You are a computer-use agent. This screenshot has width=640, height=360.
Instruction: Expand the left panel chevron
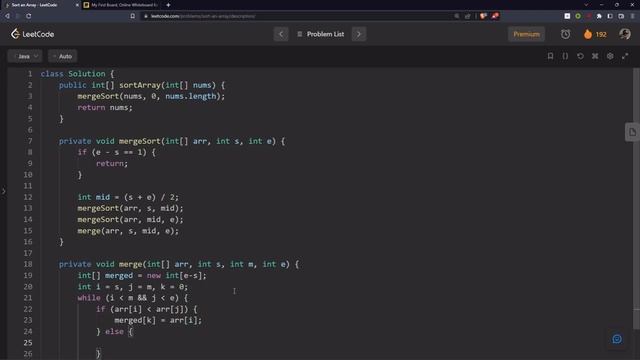click(4, 191)
